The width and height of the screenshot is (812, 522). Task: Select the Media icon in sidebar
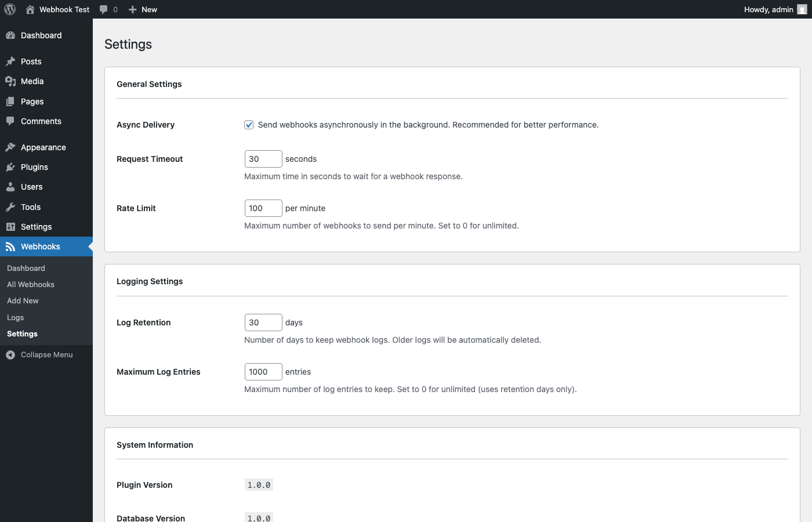(10, 81)
